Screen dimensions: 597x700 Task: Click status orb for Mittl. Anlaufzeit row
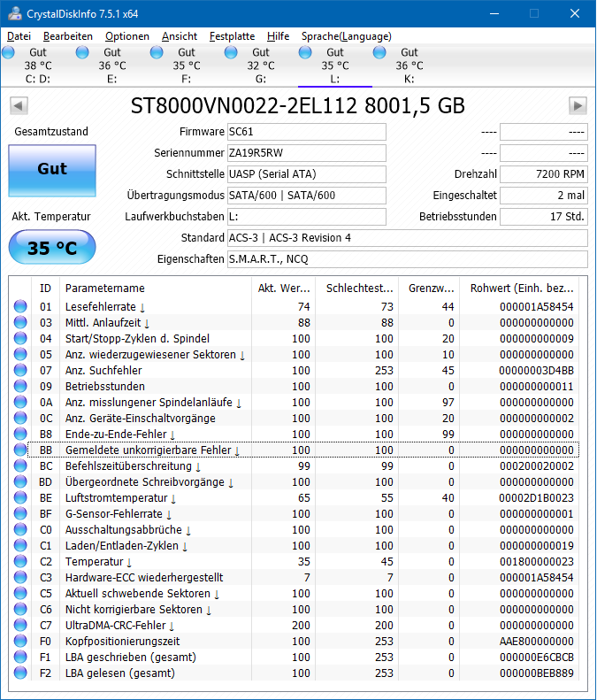pos(20,322)
